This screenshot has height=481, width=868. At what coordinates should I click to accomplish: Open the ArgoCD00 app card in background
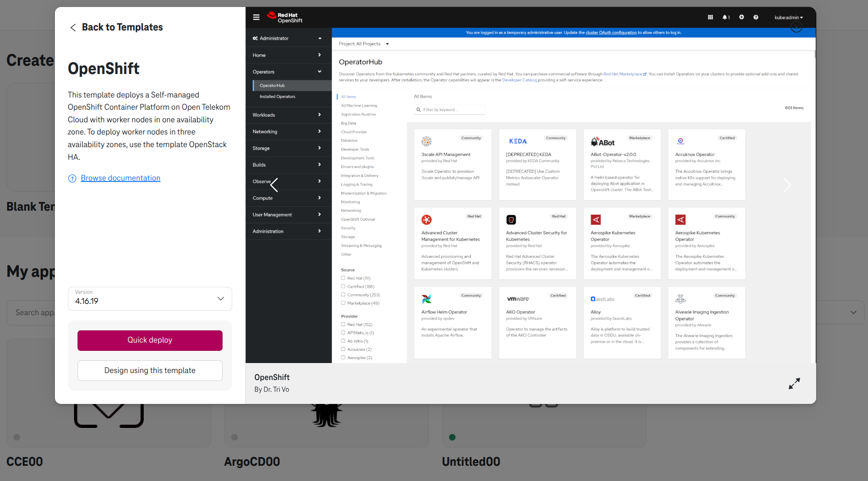coord(326,426)
